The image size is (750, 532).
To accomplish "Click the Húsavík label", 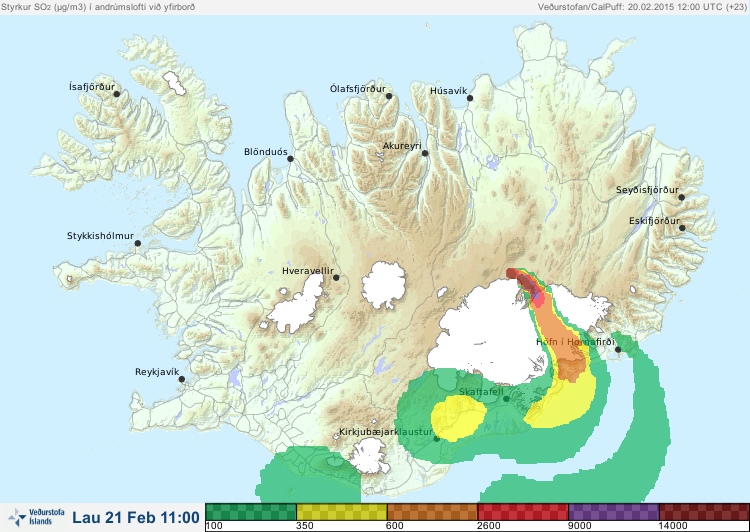I will [448, 91].
